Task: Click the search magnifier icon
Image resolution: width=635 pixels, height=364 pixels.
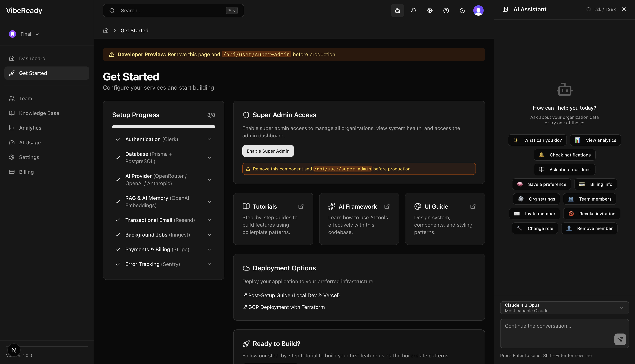Action: pyautogui.click(x=112, y=10)
